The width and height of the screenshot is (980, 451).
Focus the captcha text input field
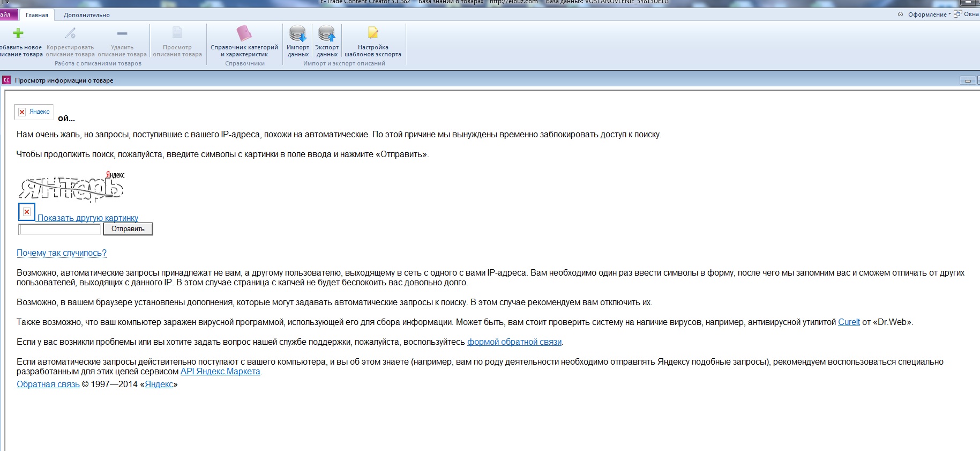60,230
